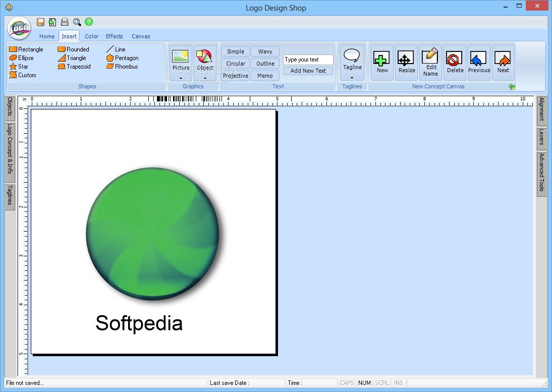
Task: Click the NUM status indicator
Action: pyautogui.click(x=364, y=383)
